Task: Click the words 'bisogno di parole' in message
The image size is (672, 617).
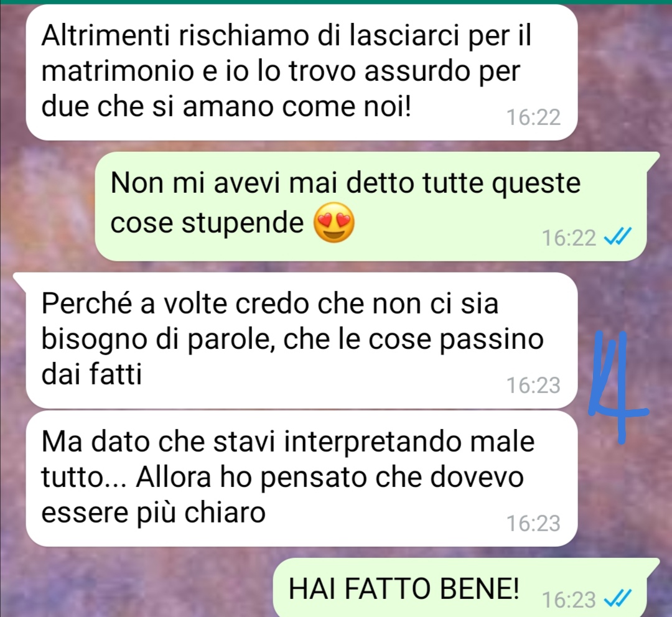Action: (x=157, y=340)
